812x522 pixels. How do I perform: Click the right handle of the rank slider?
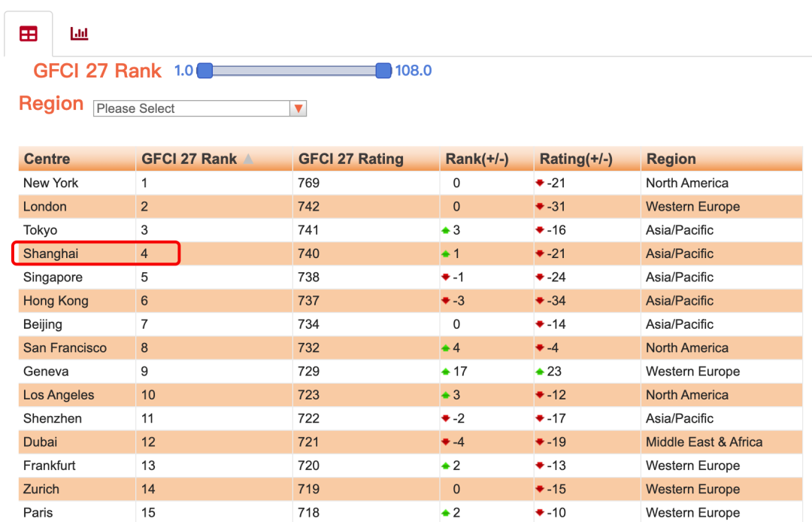coord(383,71)
